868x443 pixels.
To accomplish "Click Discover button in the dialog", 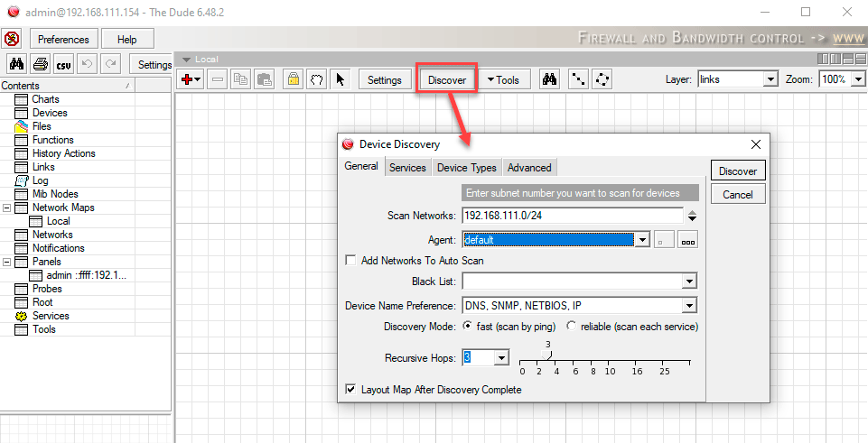I will click(x=737, y=171).
